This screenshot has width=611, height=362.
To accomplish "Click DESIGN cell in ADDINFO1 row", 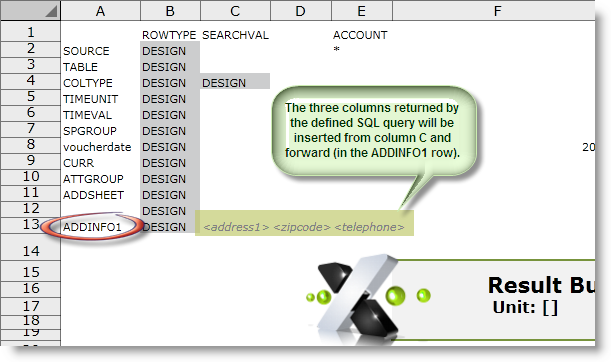I will coord(170,227).
